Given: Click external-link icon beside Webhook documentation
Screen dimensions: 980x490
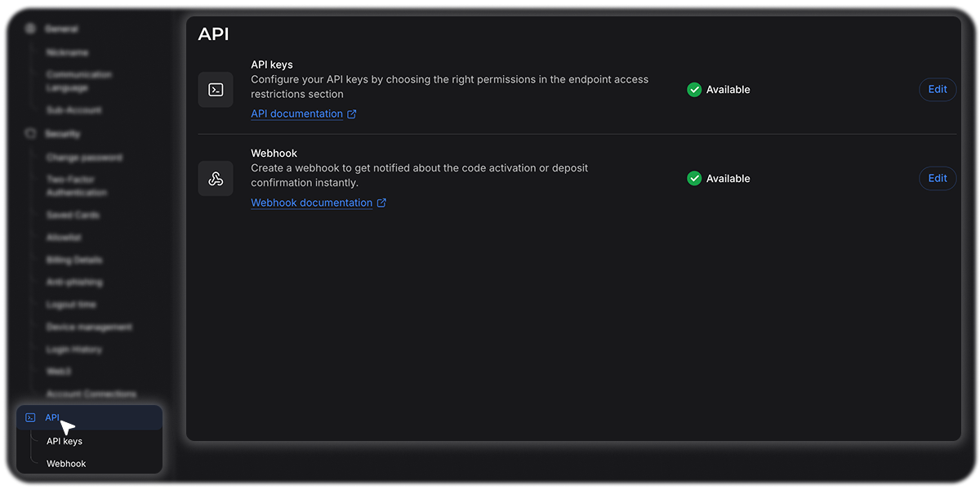Looking at the screenshot, I should click(381, 203).
